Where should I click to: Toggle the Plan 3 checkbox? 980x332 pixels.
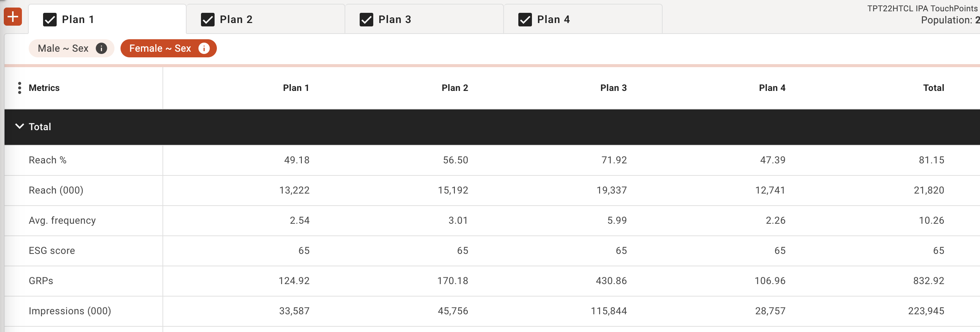coord(366,19)
